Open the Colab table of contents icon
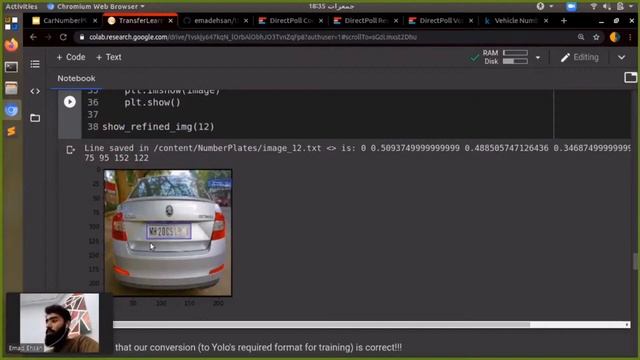Screen dimensions: 640x360 pos(35,64)
